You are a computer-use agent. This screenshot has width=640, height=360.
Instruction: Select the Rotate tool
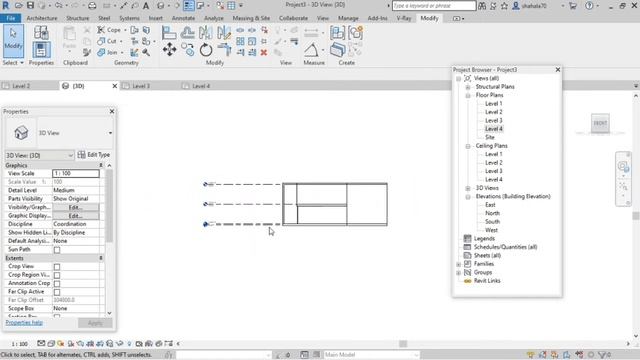(x=206, y=50)
